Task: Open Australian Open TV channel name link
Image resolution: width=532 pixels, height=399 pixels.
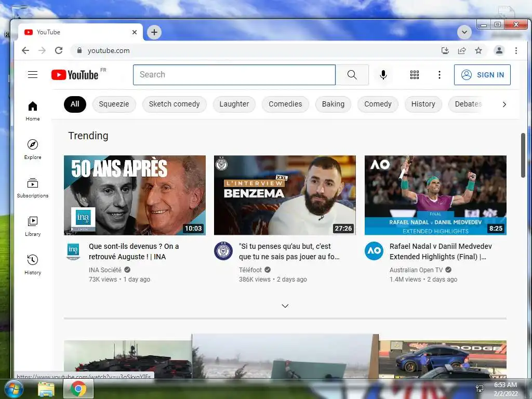Action: pyautogui.click(x=416, y=270)
